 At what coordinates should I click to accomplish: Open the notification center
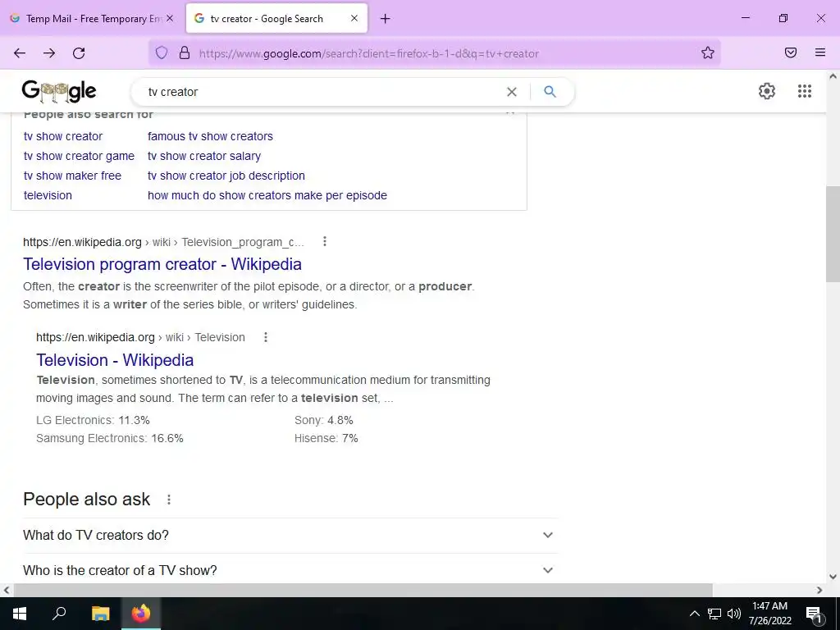point(814,614)
